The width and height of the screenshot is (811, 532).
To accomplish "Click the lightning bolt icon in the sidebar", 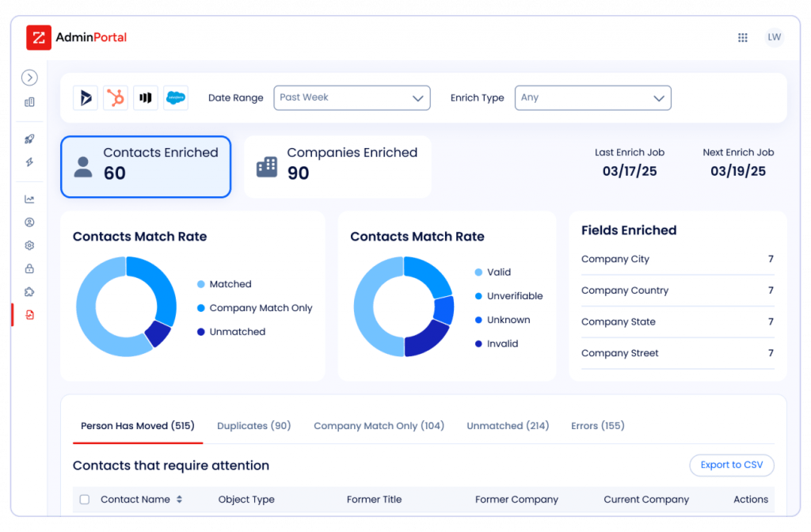I will (29, 161).
